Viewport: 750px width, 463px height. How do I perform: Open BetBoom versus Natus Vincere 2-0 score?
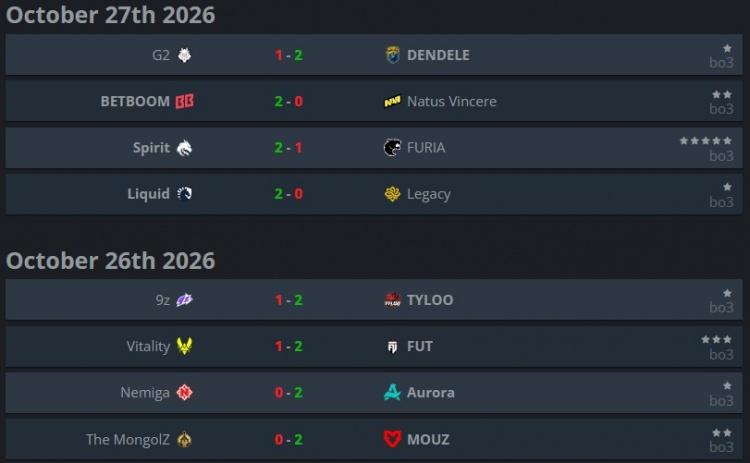click(288, 101)
